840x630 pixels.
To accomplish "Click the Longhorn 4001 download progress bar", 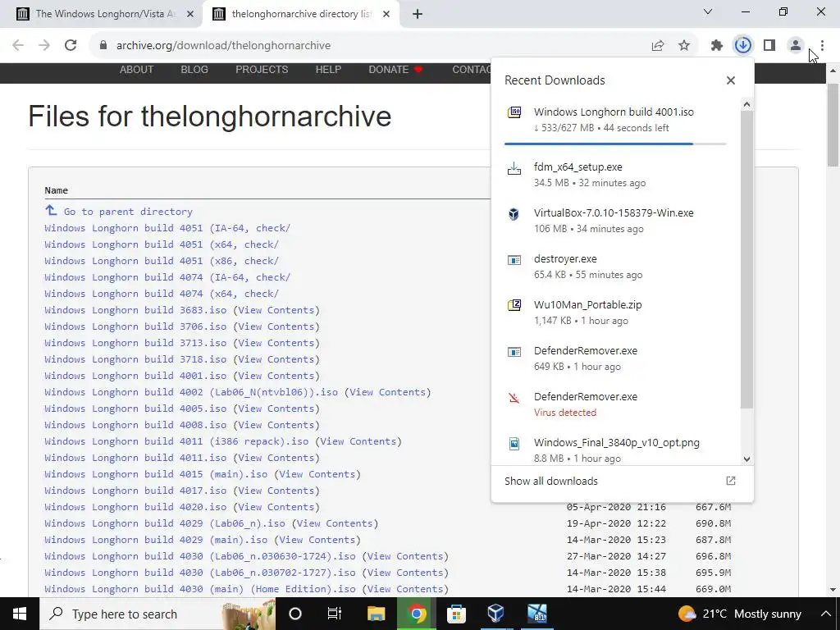I will point(615,144).
